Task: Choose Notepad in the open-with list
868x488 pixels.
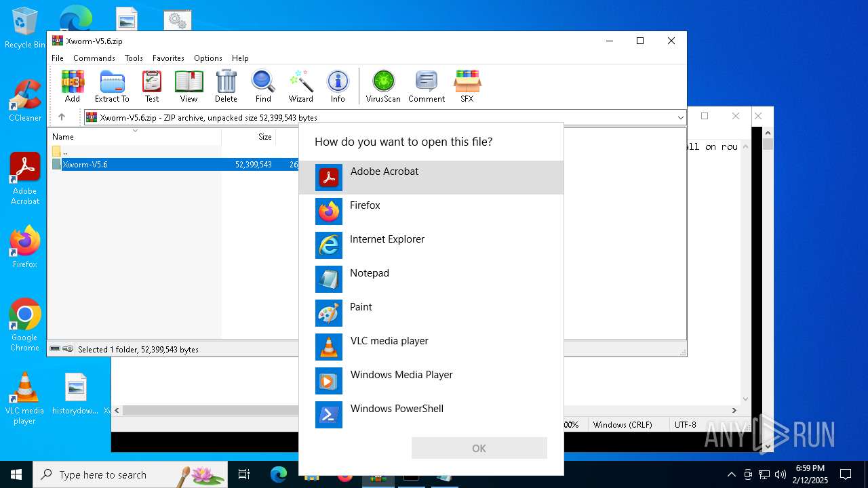Action: [431, 279]
